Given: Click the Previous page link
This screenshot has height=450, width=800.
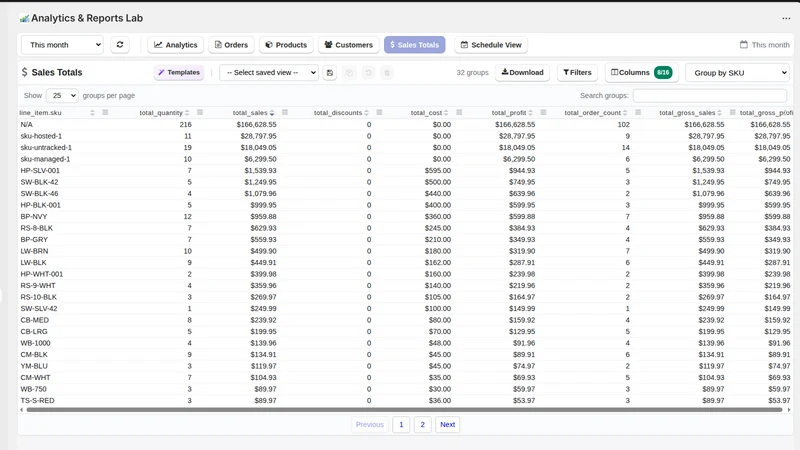Looking at the screenshot, I should [369, 424].
